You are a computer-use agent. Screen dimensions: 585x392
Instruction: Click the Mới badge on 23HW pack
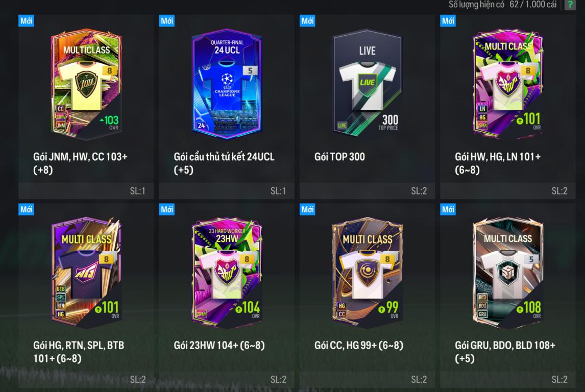click(167, 210)
